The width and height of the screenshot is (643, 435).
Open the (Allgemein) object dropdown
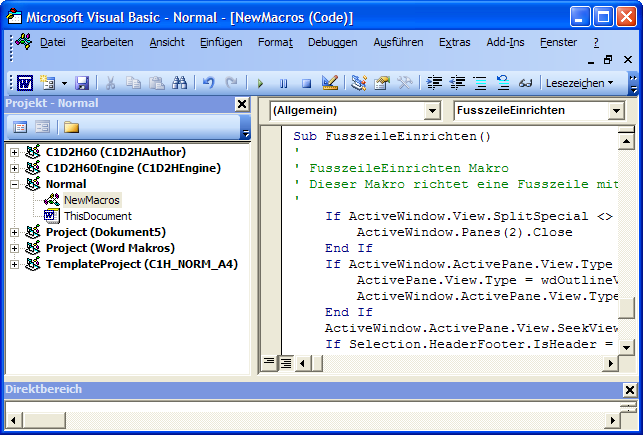click(x=432, y=111)
